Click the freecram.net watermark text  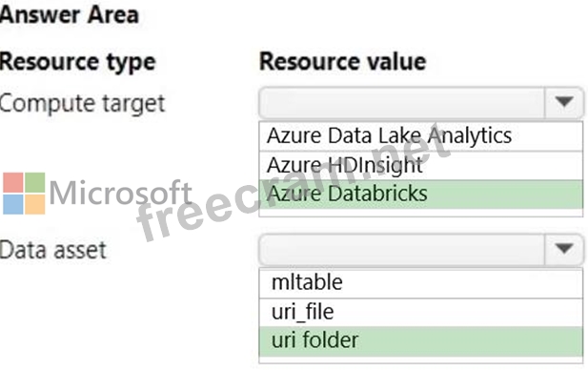tap(294, 184)
